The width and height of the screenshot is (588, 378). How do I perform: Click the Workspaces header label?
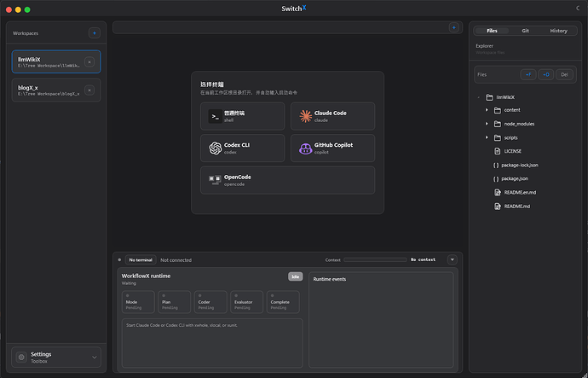26,33
